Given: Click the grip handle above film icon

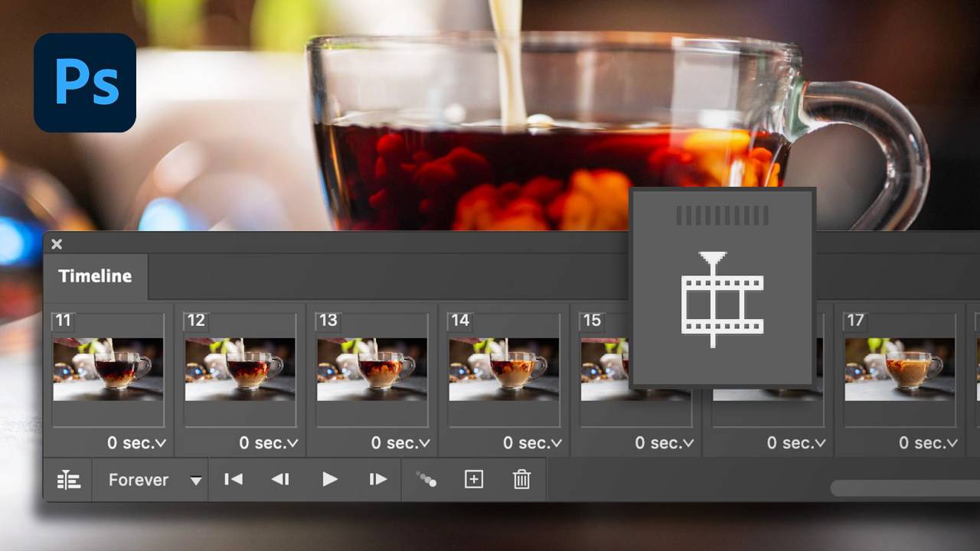Looking at the screenshot, I should 722,216.
